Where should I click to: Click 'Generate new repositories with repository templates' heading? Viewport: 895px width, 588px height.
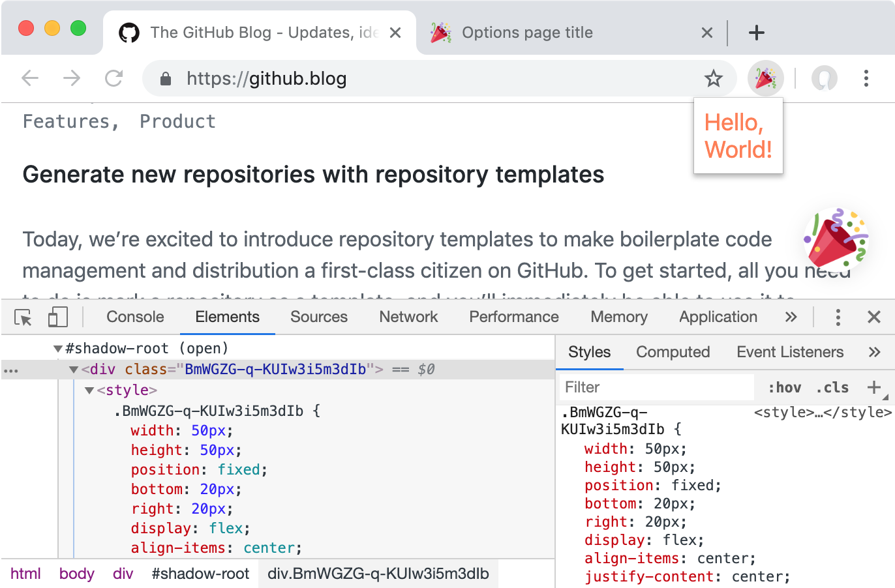[x=313, y=175]
